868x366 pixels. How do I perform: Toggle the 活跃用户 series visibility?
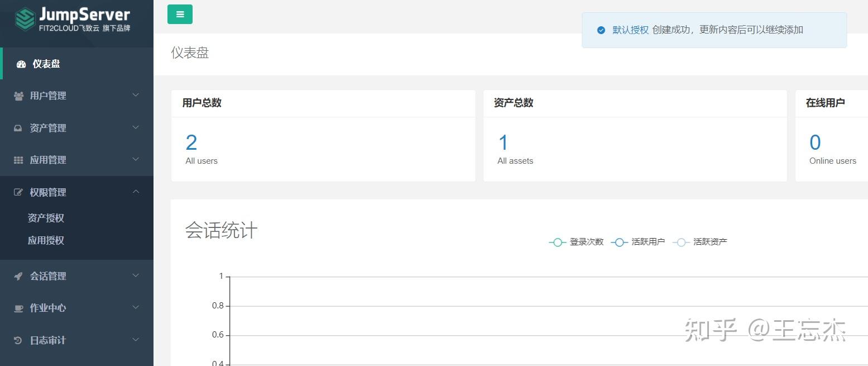pos(649,241)
